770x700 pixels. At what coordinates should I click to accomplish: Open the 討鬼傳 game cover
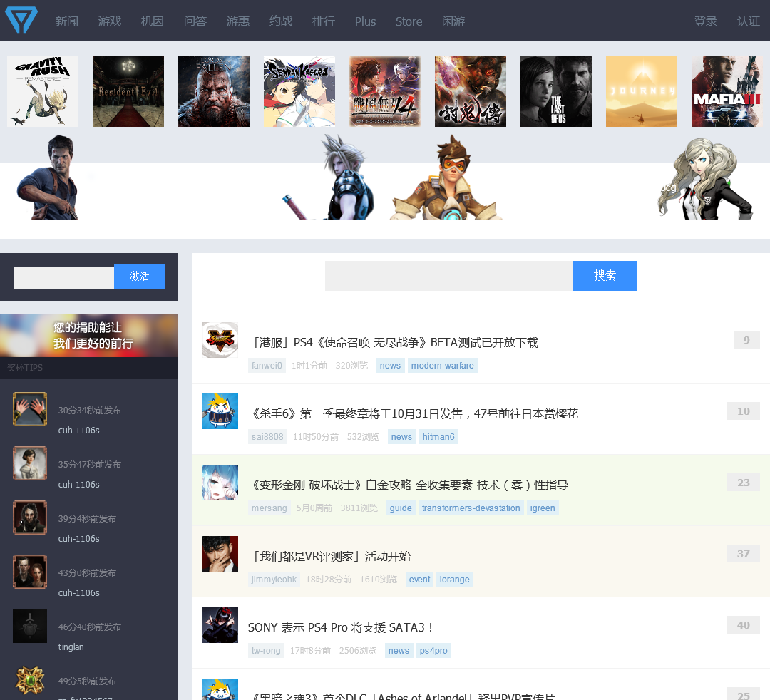click(x=471, y=91)
